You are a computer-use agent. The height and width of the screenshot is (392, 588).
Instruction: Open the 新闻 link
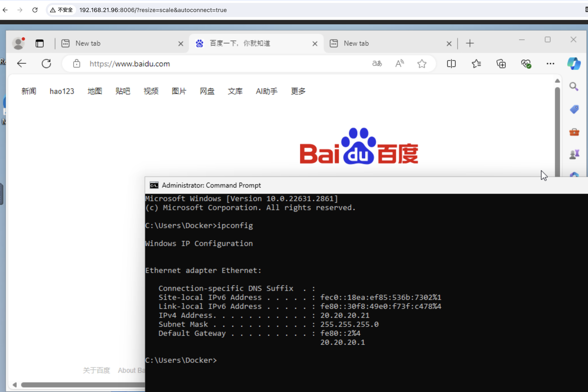click(x=29, y=91)
